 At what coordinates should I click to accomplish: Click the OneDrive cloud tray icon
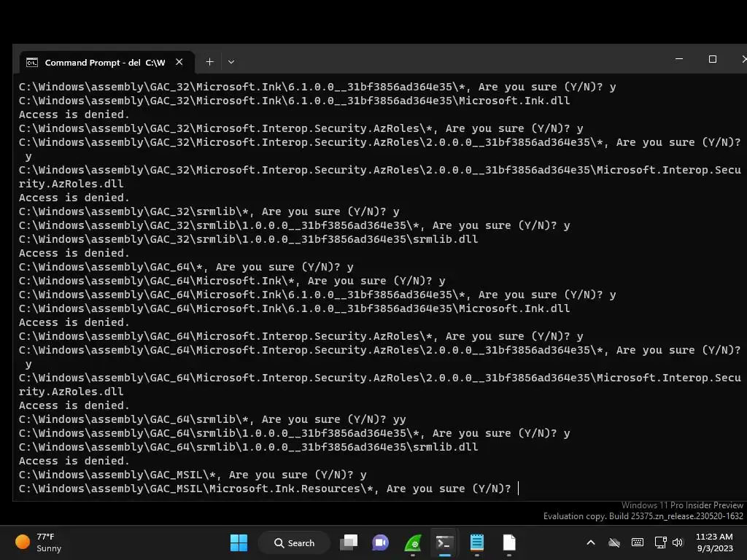point(614,542)
